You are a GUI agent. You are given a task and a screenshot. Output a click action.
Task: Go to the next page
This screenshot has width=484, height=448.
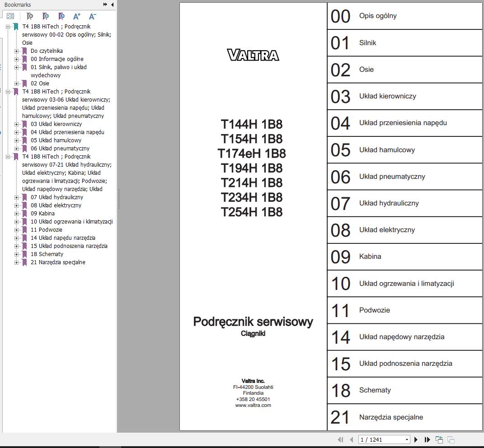[x=416, y=439]
